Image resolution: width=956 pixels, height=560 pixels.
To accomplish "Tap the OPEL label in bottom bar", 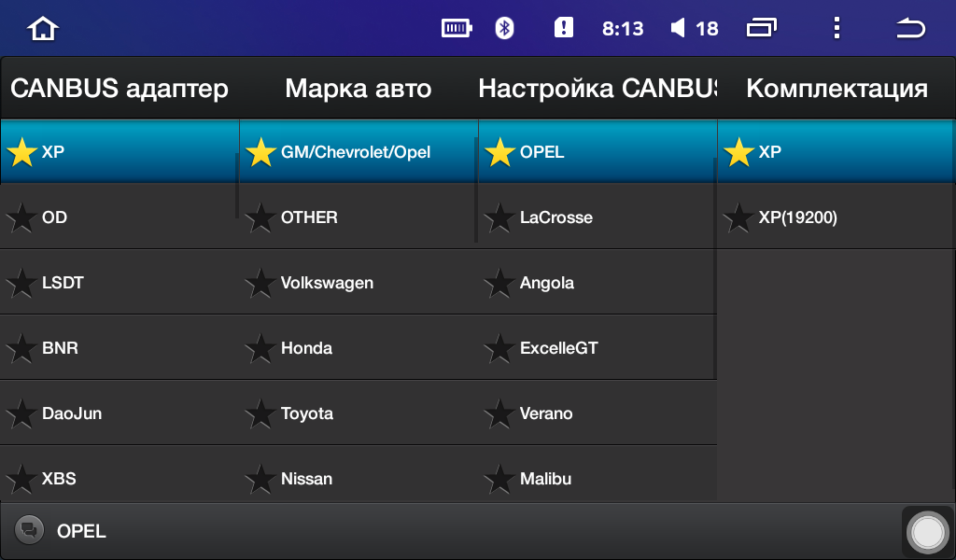I will (x=81, y=531).
